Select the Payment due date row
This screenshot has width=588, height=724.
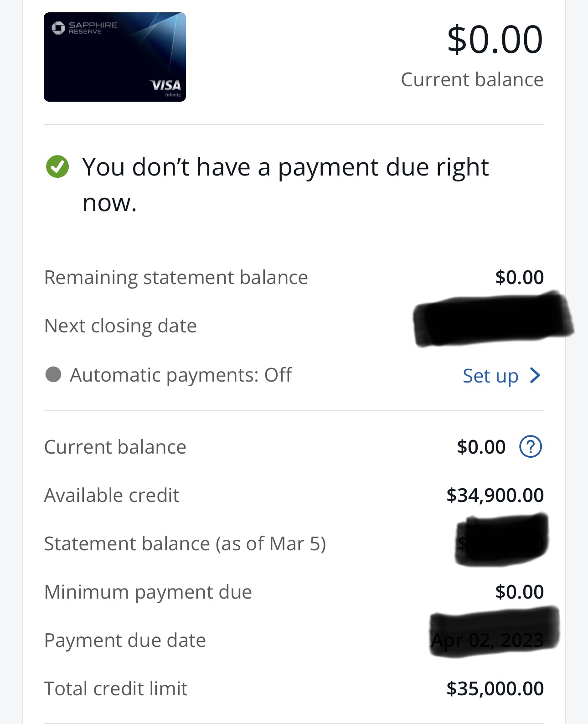pyautogui.click(x=124, y=640)
